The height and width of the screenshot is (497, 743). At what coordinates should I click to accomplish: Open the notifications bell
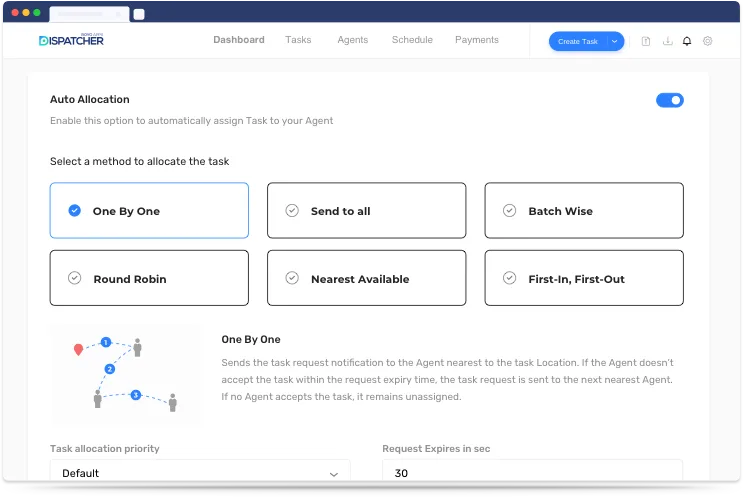[686, 41]
